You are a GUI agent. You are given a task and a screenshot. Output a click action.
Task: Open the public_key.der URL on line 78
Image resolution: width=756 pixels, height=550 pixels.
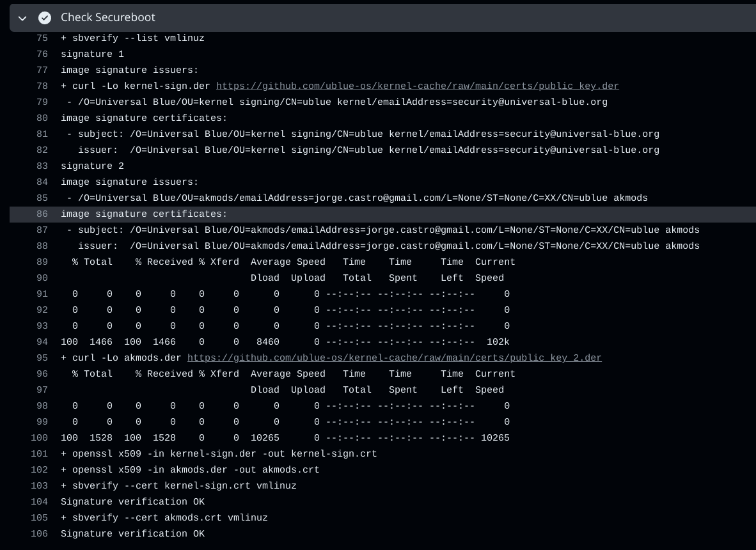click(x=418, y=86)
